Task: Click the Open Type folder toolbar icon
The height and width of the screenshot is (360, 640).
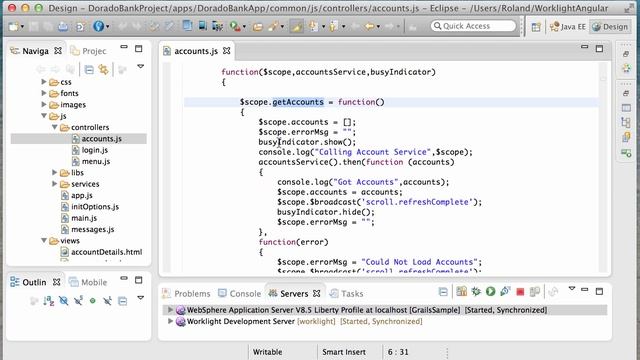Action: pyautogui.click(x=258, y=27)
